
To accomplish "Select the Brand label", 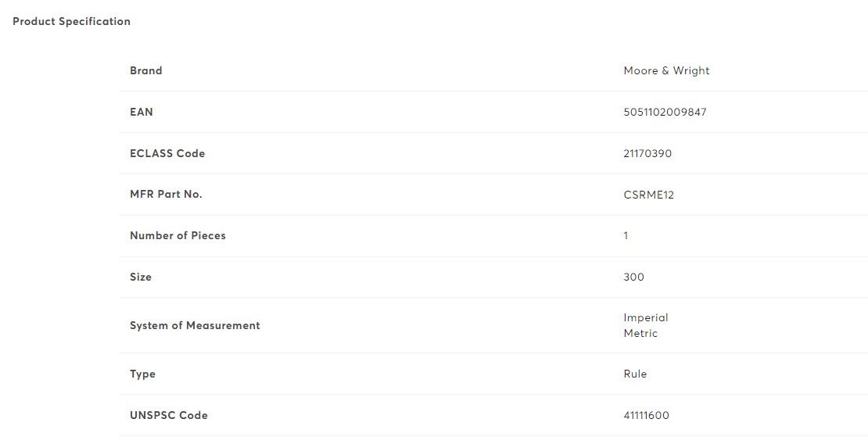I will point(146,71).
